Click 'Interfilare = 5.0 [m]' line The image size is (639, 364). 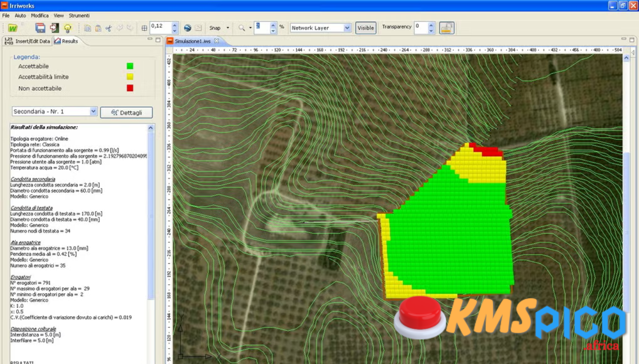coord(32,341)
